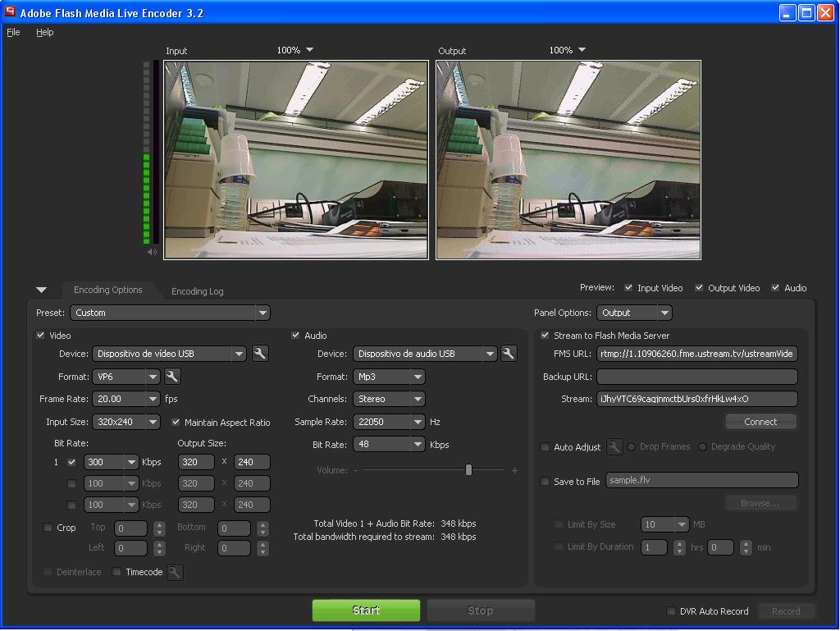
Task: Open video device settings wrench icon
Action: tap(260, 354)
